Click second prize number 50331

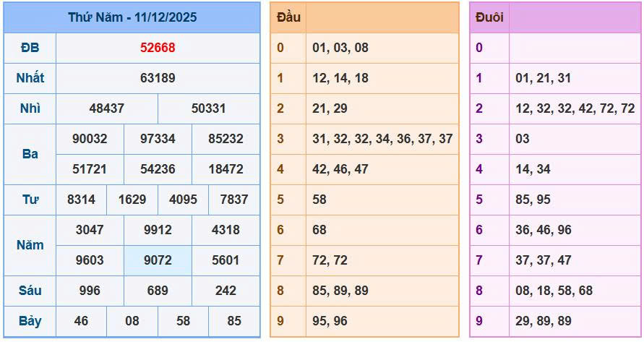coord(208,108)
